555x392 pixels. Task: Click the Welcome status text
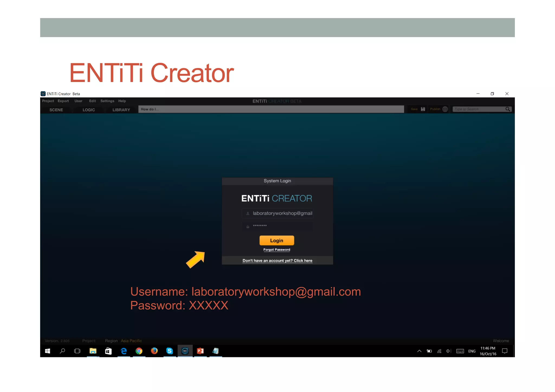tap(501, 341)
